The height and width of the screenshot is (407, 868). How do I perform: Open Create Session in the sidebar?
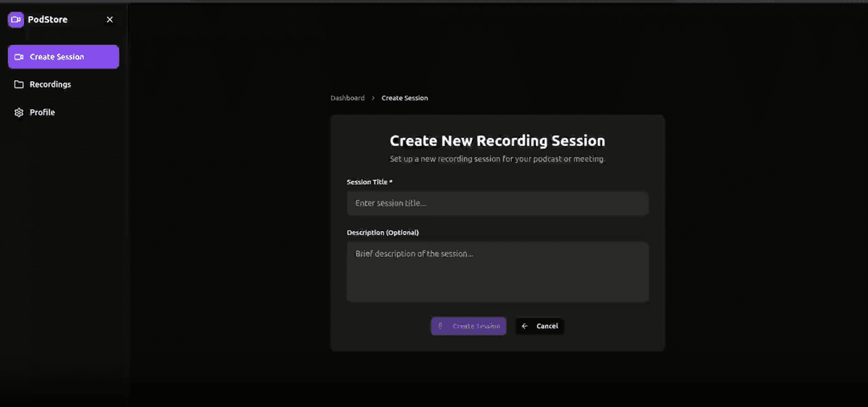[x=63, y=57]
